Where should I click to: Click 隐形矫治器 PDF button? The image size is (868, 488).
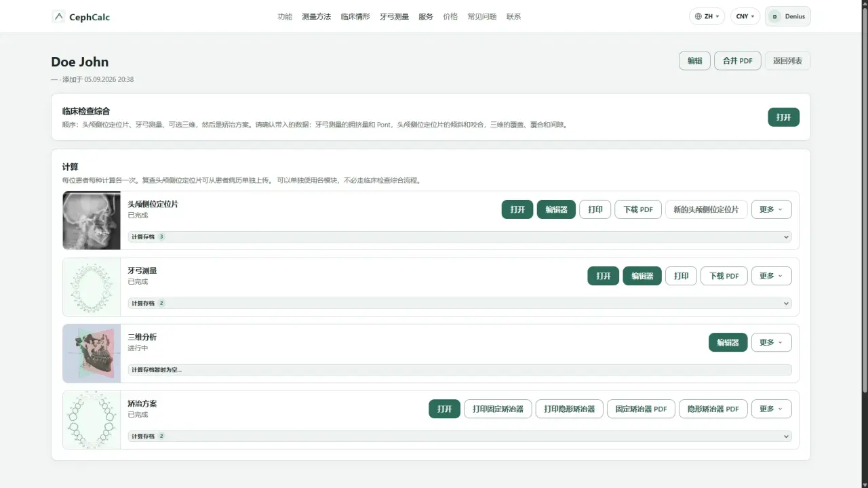coord(713,409)
